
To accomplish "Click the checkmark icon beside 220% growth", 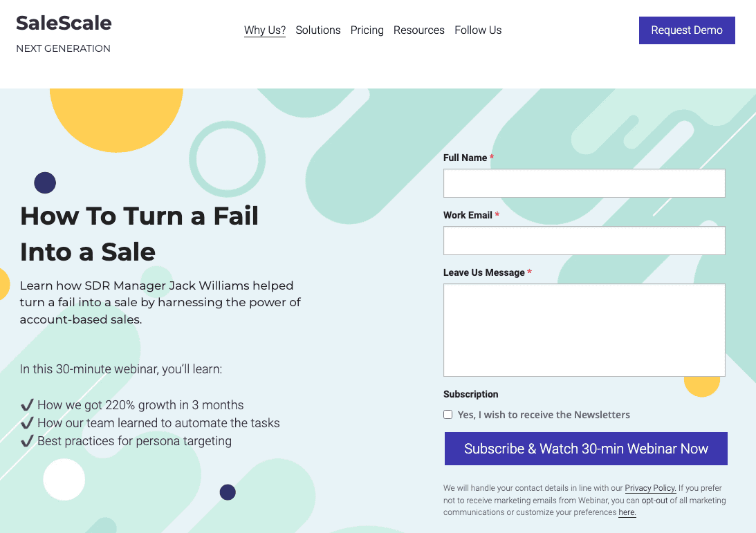I will (x=27, y=405).
